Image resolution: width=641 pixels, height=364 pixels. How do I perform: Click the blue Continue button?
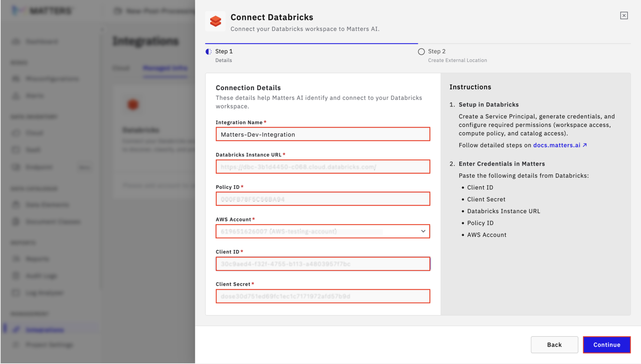click(607, 345)
